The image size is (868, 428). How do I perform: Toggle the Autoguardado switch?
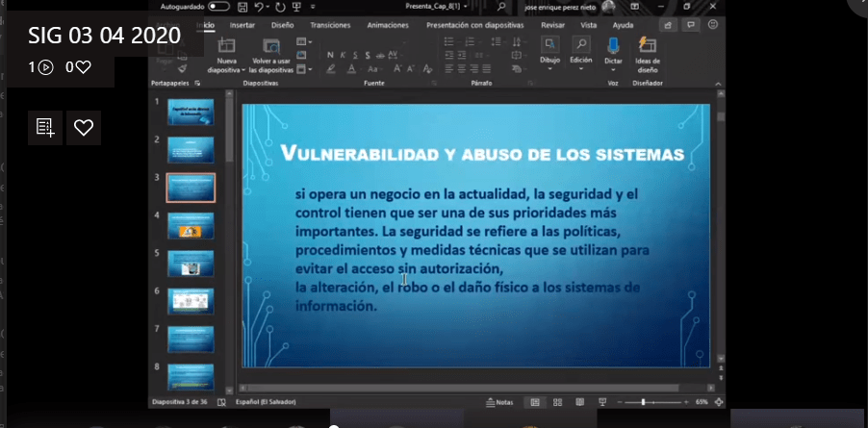[x=218, y=6]
